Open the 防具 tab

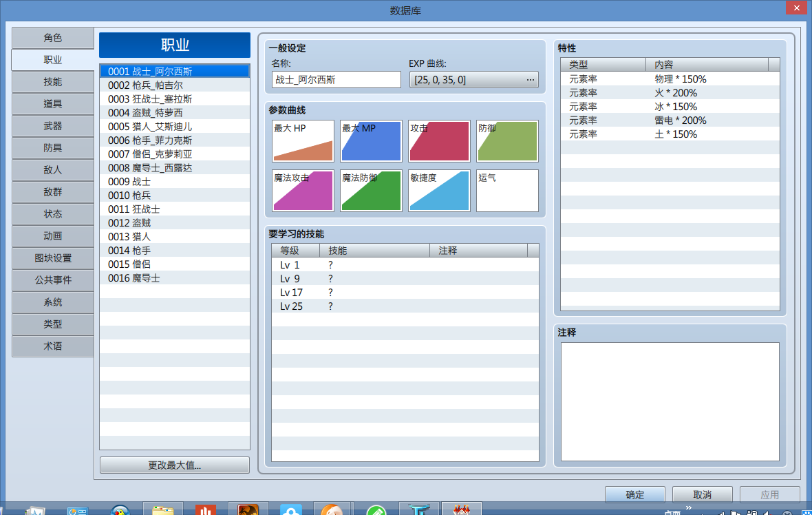point(53,147)
